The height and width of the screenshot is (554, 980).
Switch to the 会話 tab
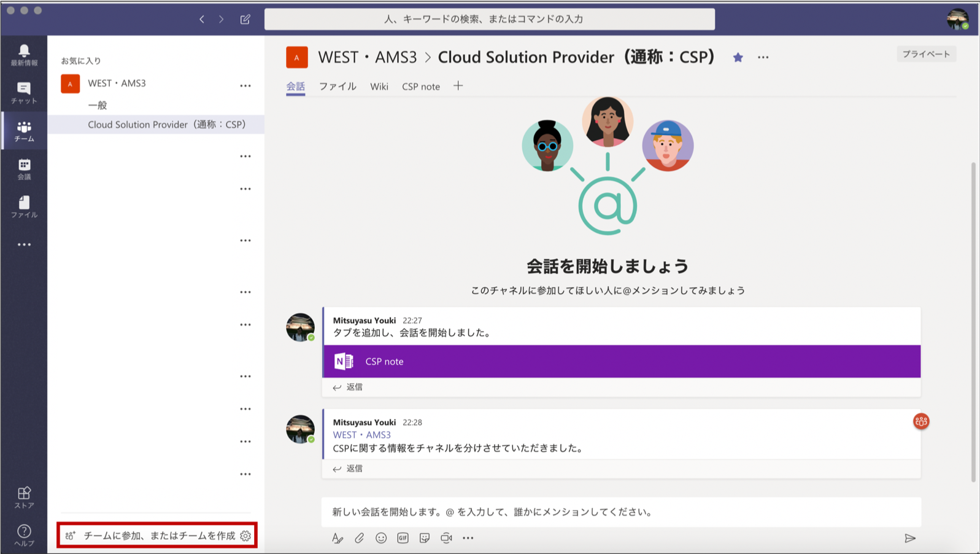tap(295, 87)
